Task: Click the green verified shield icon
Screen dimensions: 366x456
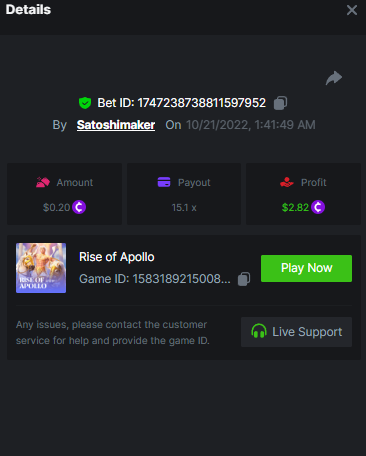Action: click(x=85, y=103)
